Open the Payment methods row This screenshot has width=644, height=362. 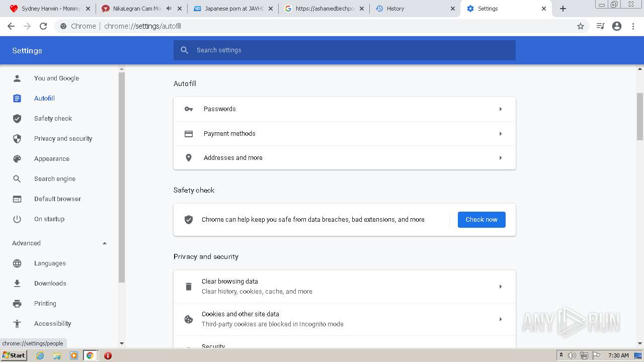(x=345, y=134)
